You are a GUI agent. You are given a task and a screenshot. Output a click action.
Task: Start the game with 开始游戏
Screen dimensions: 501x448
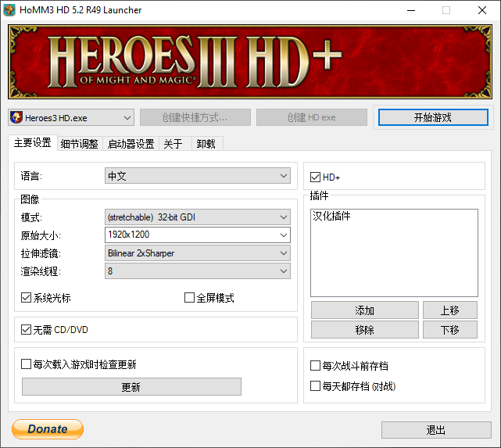[x=433, y=117]
